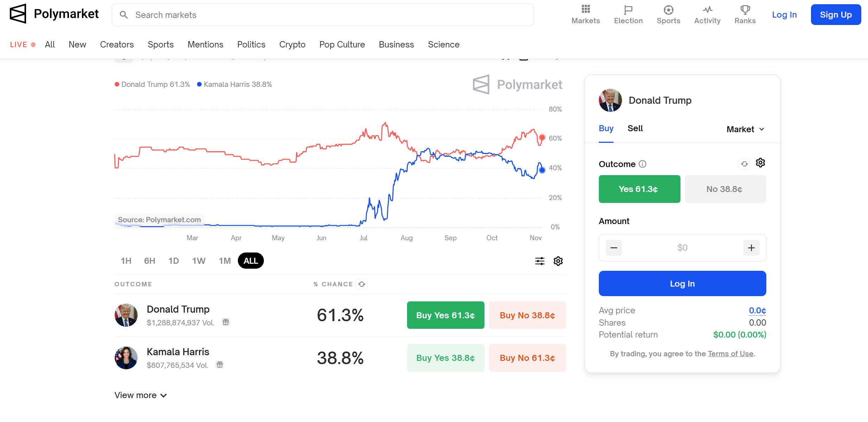This screenshot has height=422, width=868.
Task: Open chart settings gear icon
Action: (x=558, y=261)
